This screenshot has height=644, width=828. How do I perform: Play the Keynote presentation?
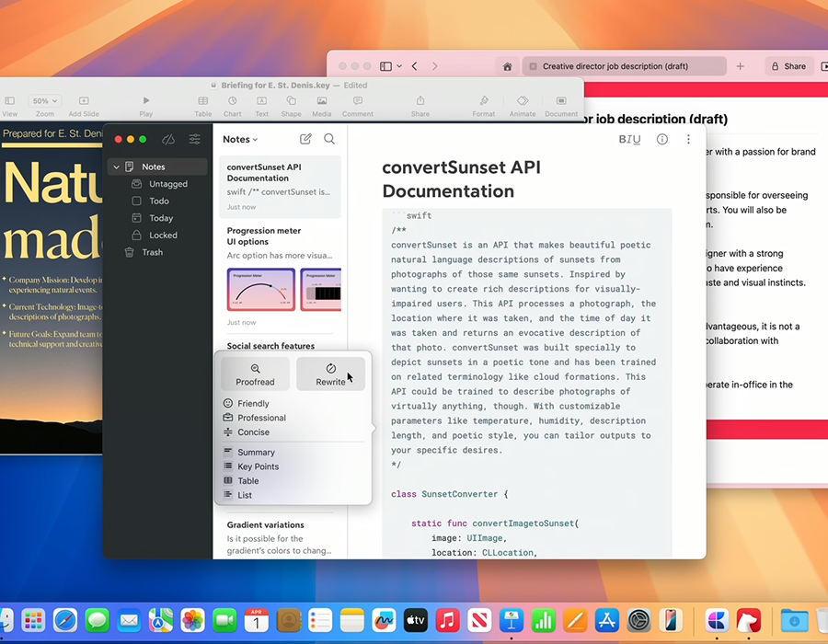coord(145,106)
